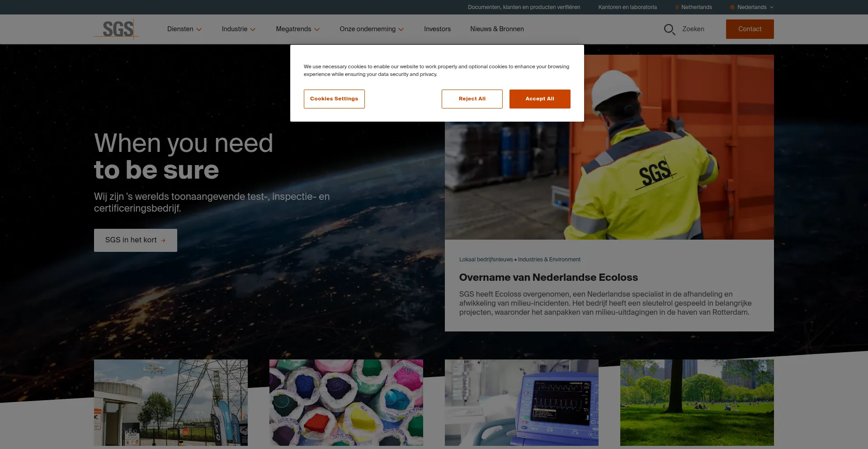Image resolution: width=868 pixels, height=449 pixels.
Task: Open Cookies Settings
Action: 334,99
